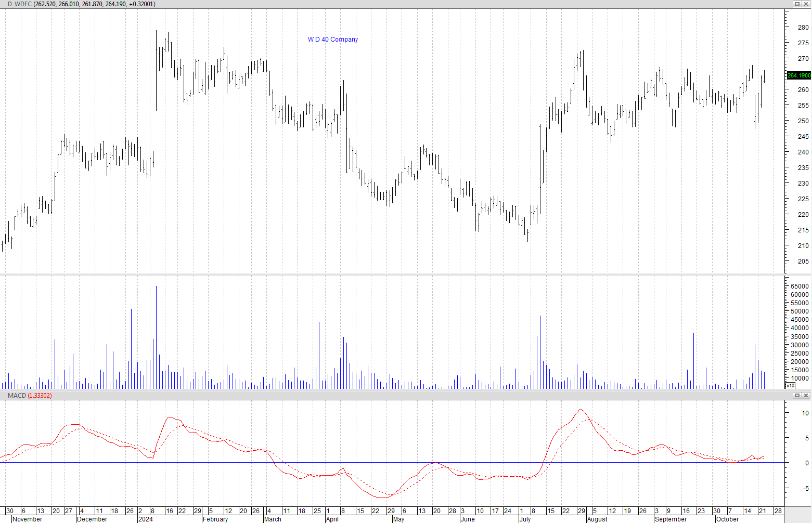Image resolution: width=812 pixels, height=523 pixels.
Task: Click the November month label on time axis
Action: pyautogui.click(x=28, y=519)
